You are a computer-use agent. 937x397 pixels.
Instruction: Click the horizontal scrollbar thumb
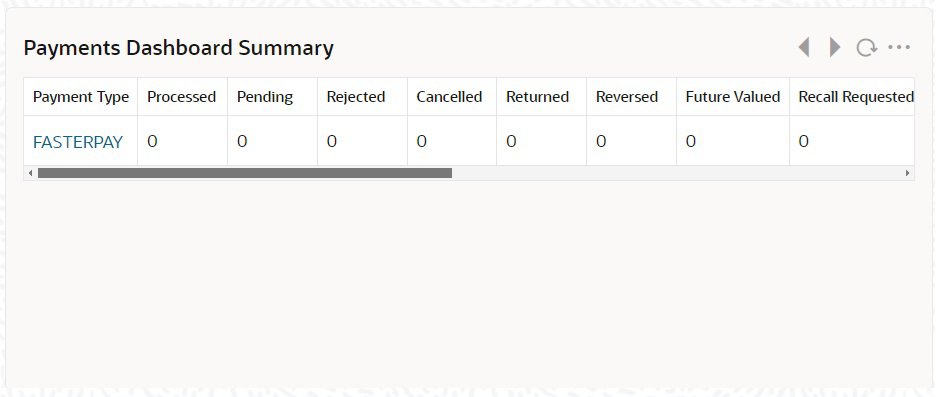tap(245, 173)
